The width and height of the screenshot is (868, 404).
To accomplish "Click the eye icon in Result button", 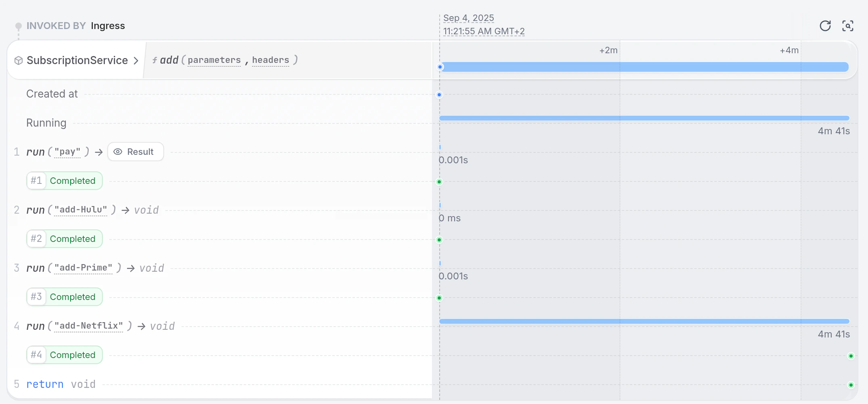I will tap(118, 152).
